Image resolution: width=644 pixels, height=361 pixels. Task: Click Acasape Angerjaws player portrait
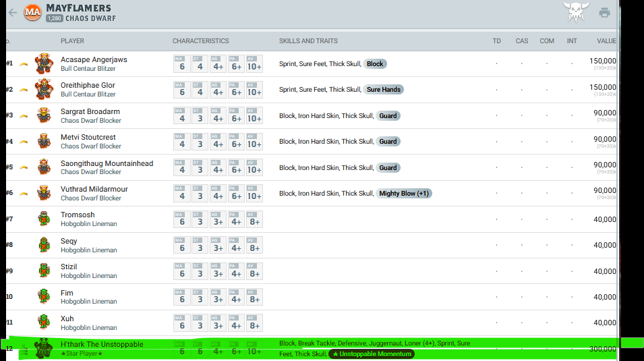pyautogui.click(x=44, y=63)
